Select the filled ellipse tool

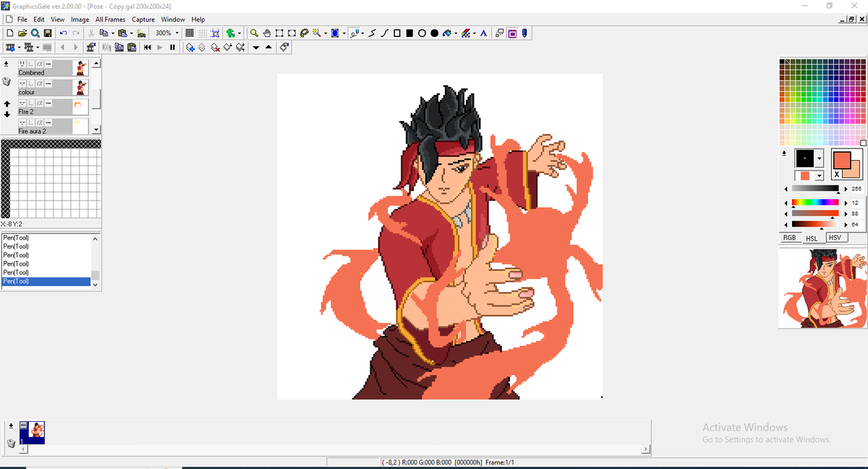(x=435, y=33)
